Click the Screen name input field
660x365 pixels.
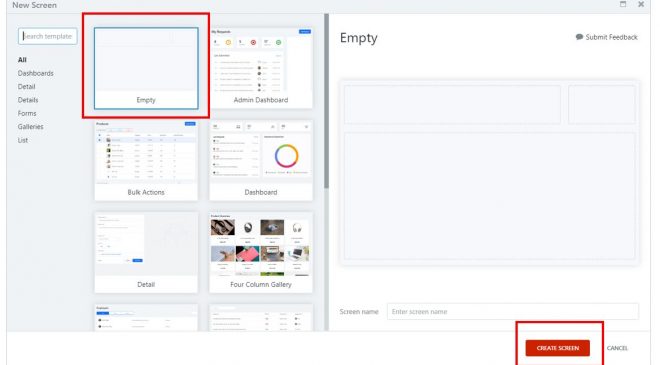pyautogui.click(x=513, y=312)
